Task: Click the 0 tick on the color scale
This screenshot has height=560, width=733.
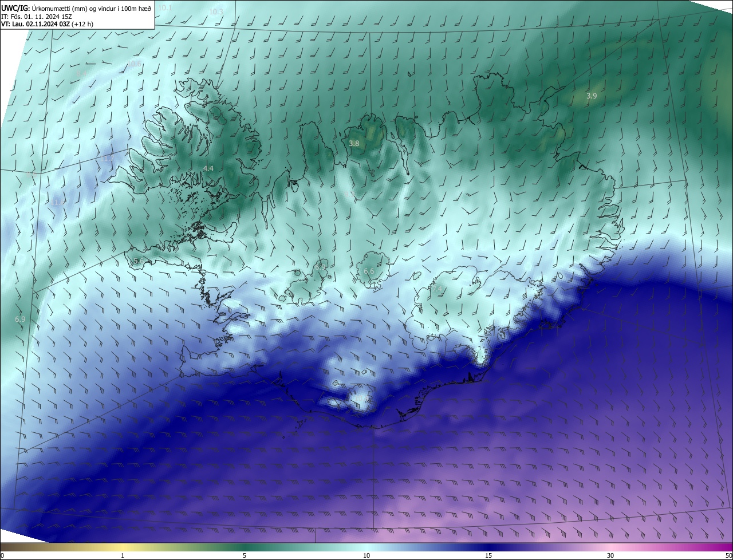Action: 2,555
